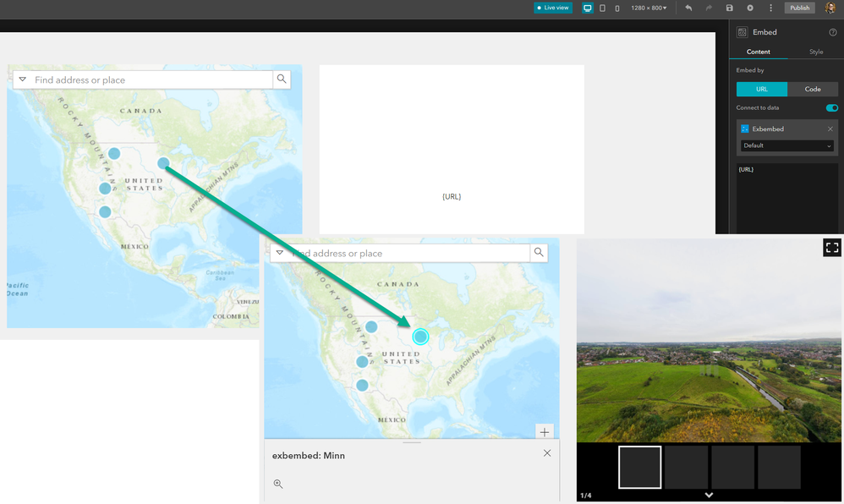Select the highlighted point feature in the lower map
Screen dimensions: 844x504
click(x=420, y=337)
